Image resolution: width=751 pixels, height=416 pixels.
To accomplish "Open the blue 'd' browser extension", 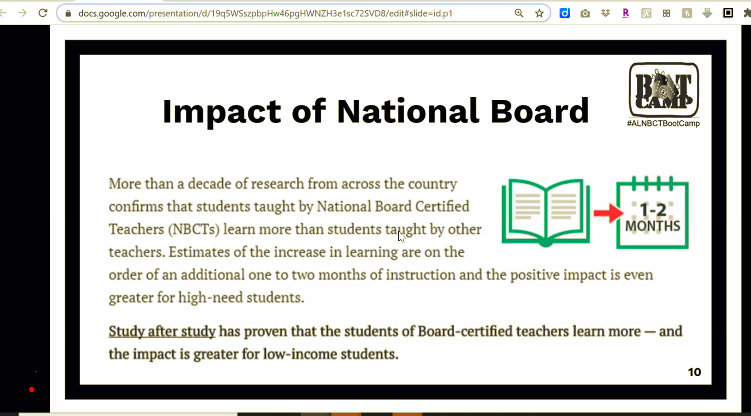I will 565,13.
